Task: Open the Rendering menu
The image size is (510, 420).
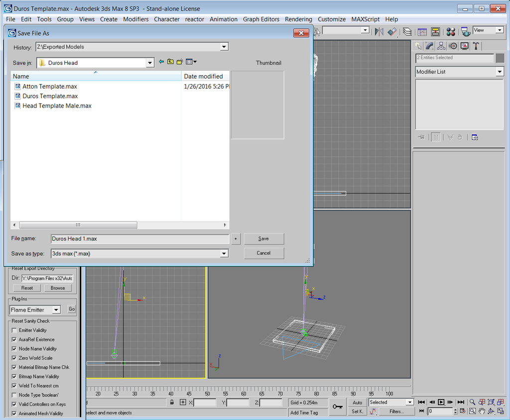Action: coord(299,19)
